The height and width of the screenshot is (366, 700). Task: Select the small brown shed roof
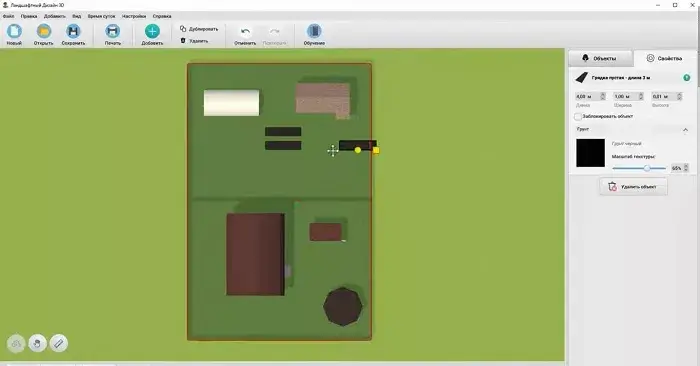pyautogui.click(x=325, y=232)
